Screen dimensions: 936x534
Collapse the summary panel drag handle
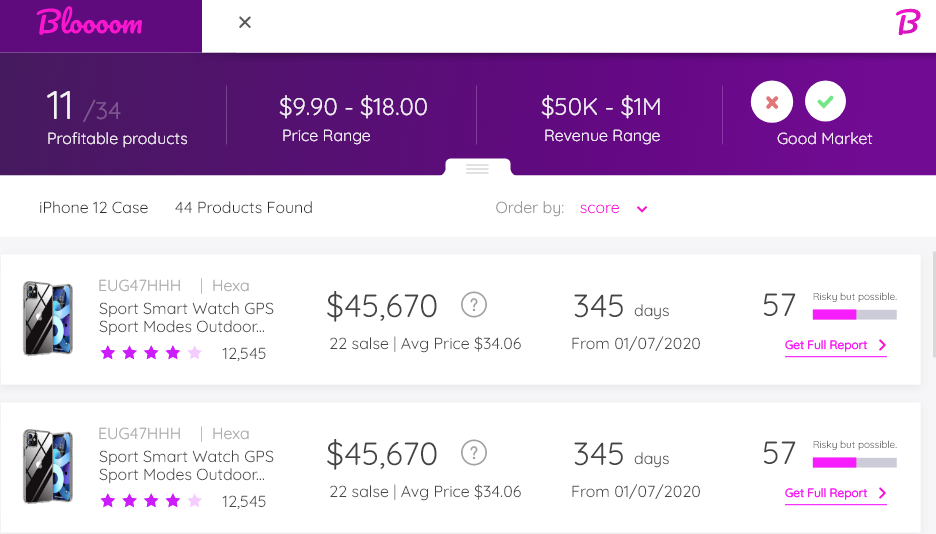pyautogui.click(x=477, y=169)
